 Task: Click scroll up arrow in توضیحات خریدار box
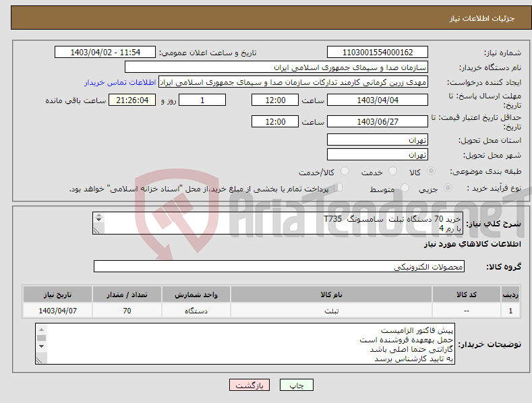41,330
